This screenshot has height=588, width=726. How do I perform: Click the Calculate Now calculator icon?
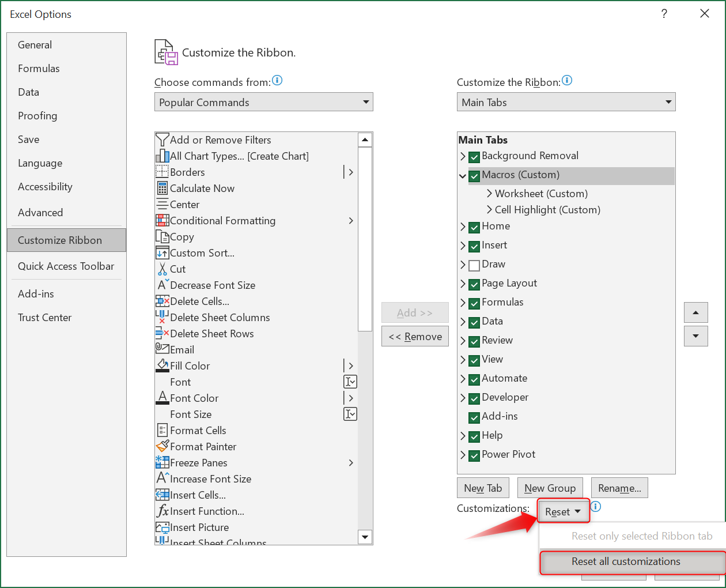coord(162,188)
